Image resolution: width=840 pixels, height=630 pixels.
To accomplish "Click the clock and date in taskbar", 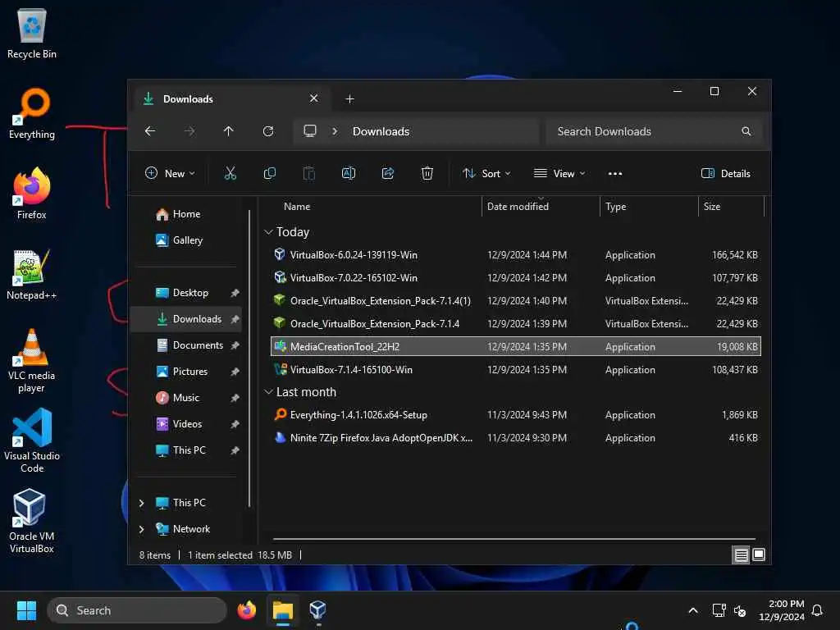I will click(782, 610).
